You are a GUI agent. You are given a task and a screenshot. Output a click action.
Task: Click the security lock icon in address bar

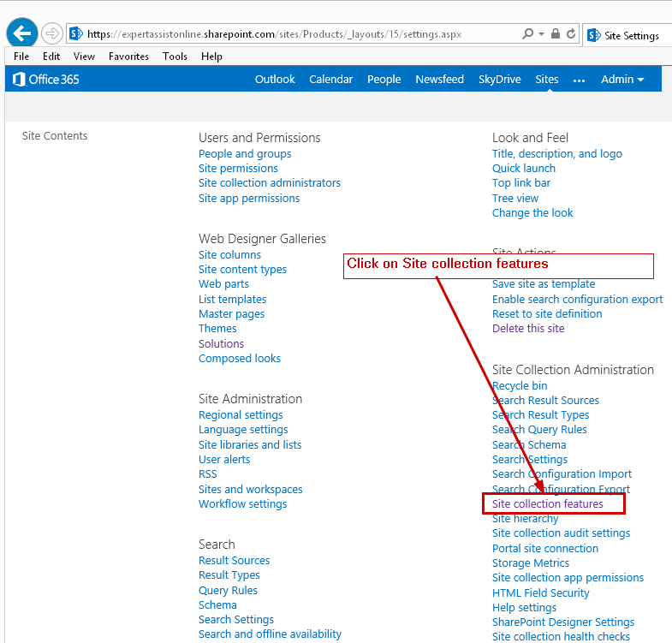pyautogui.click(x=556, y=34)
